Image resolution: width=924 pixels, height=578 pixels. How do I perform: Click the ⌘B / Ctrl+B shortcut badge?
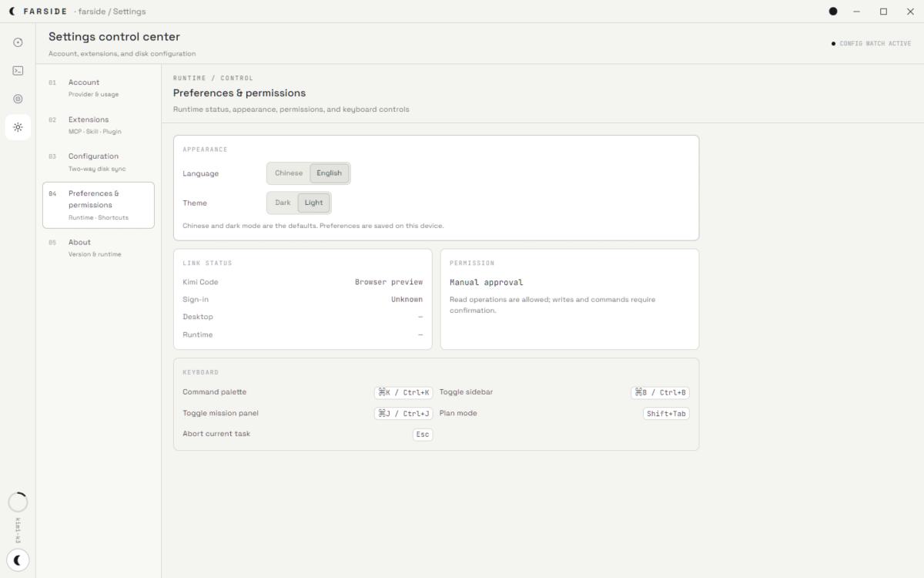tap(660, 392)
